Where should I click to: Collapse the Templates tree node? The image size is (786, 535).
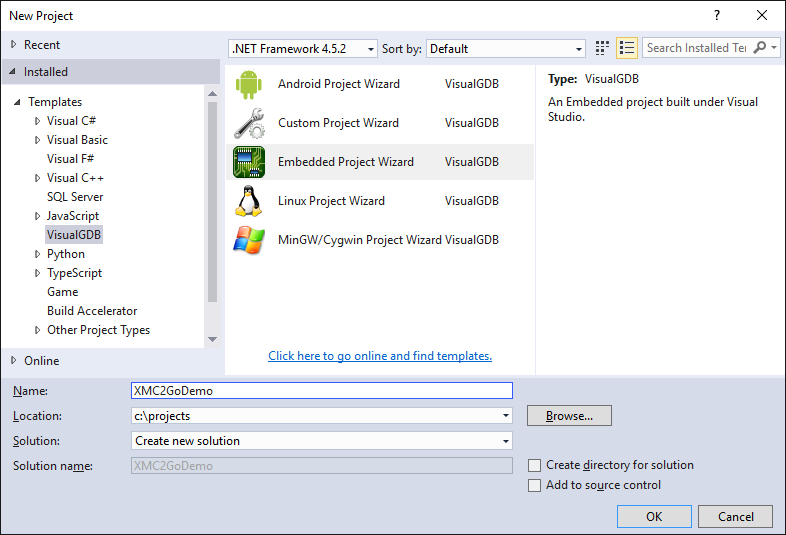pyautogui.click(x=17, y=102)
